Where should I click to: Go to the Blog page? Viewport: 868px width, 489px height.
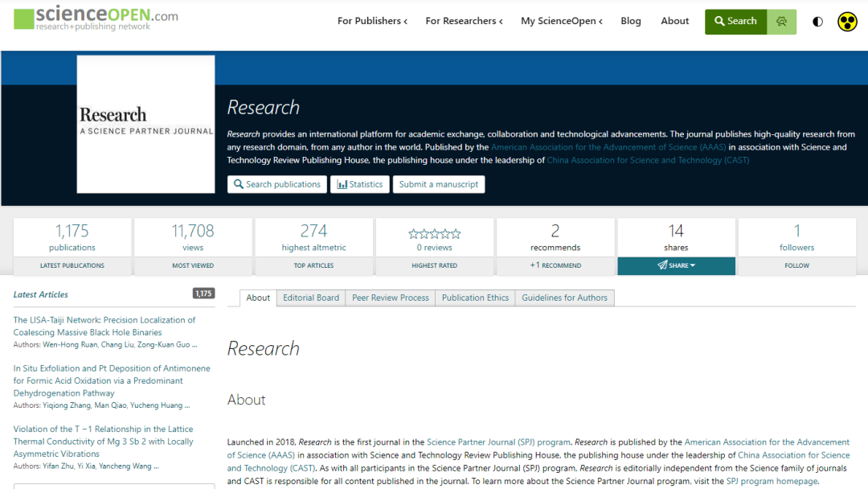point(631,21)
